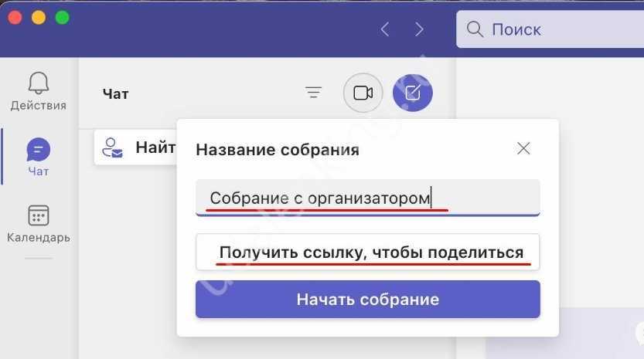Maximize window with the green button
Image resolution: width=644 pixels, height=359 pixels.
(62, 17)
